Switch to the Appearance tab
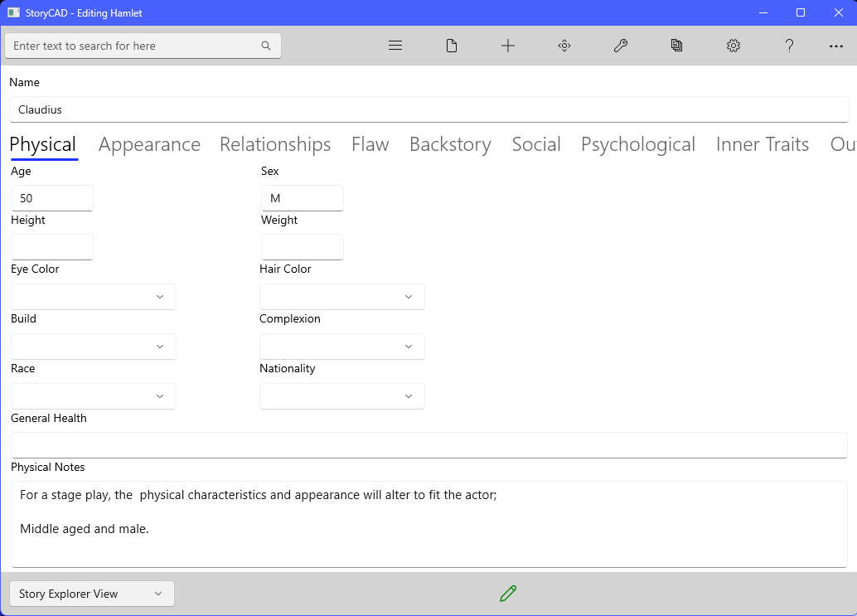857x616 pixels. pyautogui.click(x=149, y=145)
